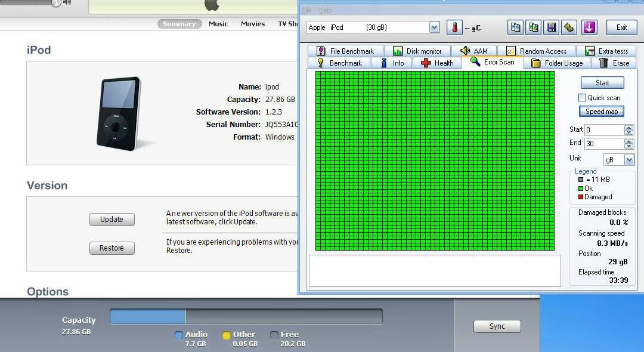Click the volume speaker icon in iTunes
The height and width of the screenshot is (352, 644).
[x=67, y=2]
